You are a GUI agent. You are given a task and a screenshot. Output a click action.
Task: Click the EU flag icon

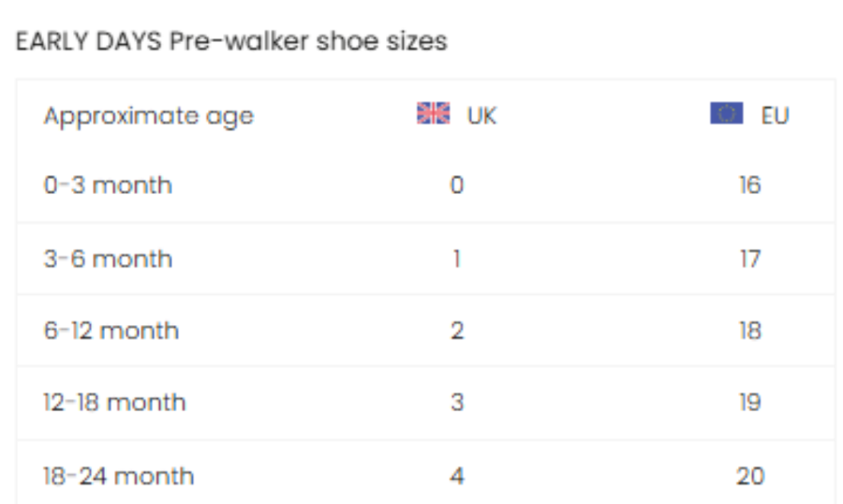pos(727,114)
